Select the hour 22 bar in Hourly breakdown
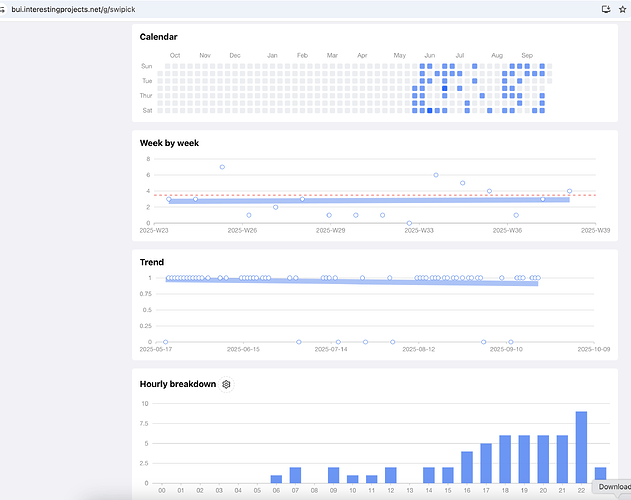This screenshot has width=631, height=500. pos(581,447)
